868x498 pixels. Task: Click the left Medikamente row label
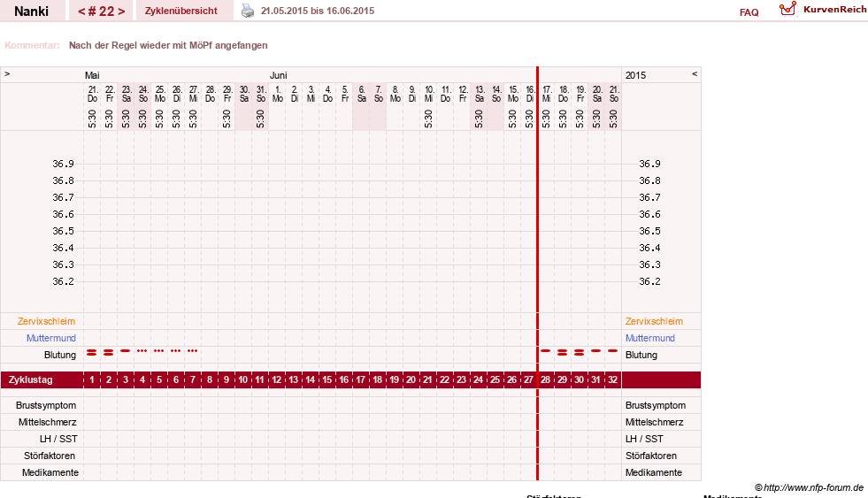coord(50,472)
